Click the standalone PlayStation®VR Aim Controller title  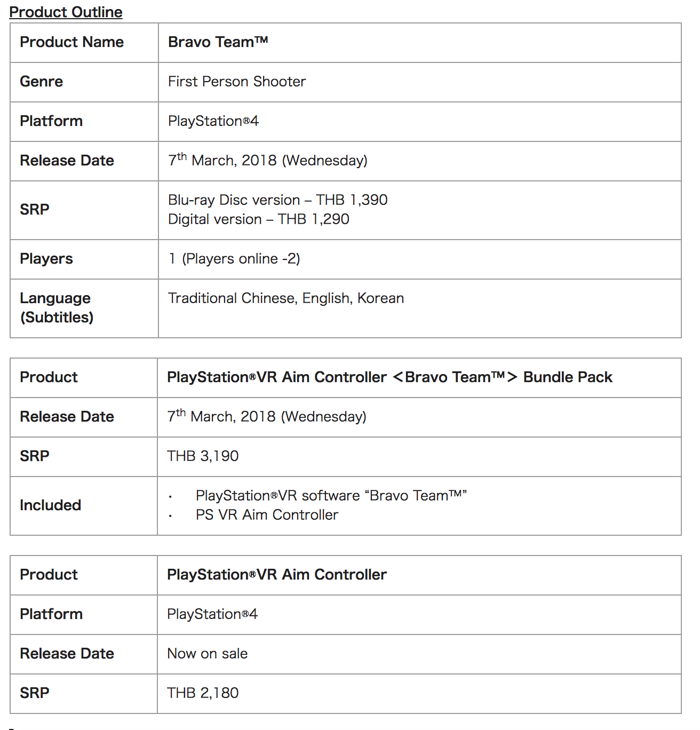coord(276,575)
